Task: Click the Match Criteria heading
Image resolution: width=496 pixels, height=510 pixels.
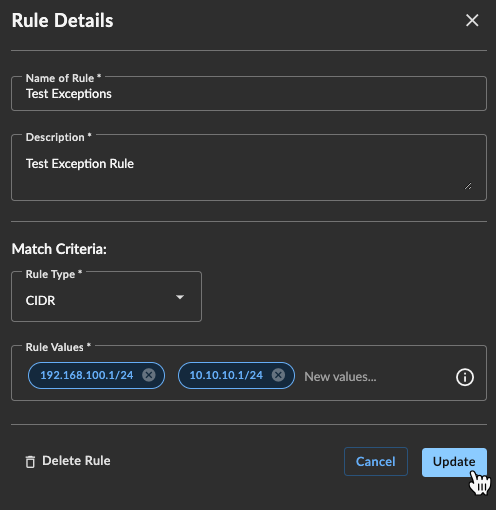Action: tap(59, 249)
